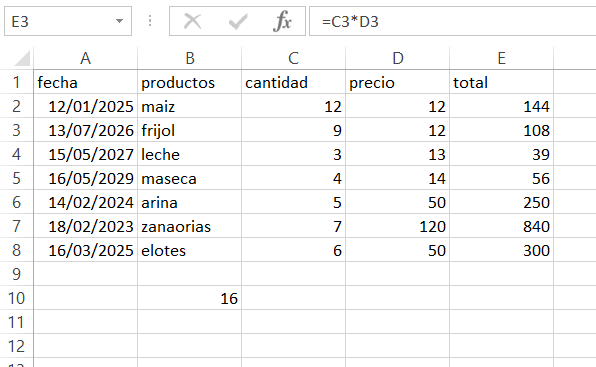596x367 pixels.
Task: Select the total cell showing 840
Action: 501,226
